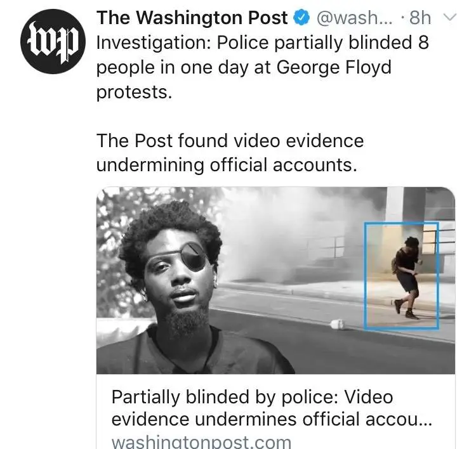Open the 8h timestamp permalink

pyautogui.click(x=420, y=18)
